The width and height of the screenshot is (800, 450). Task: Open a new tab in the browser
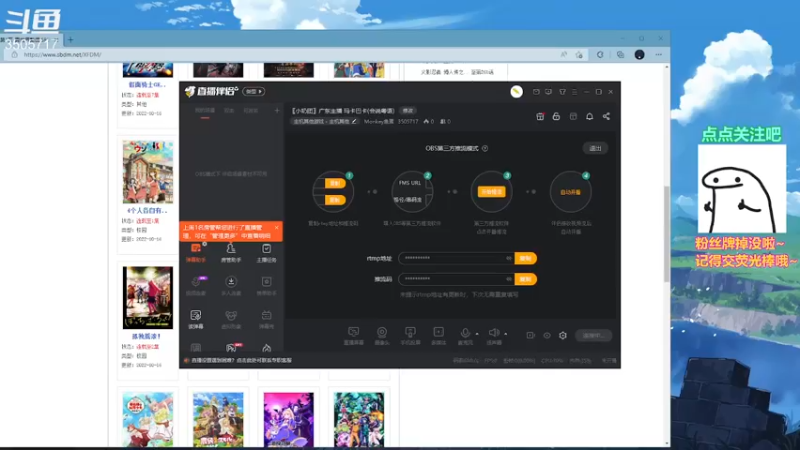tap(70, 39)
